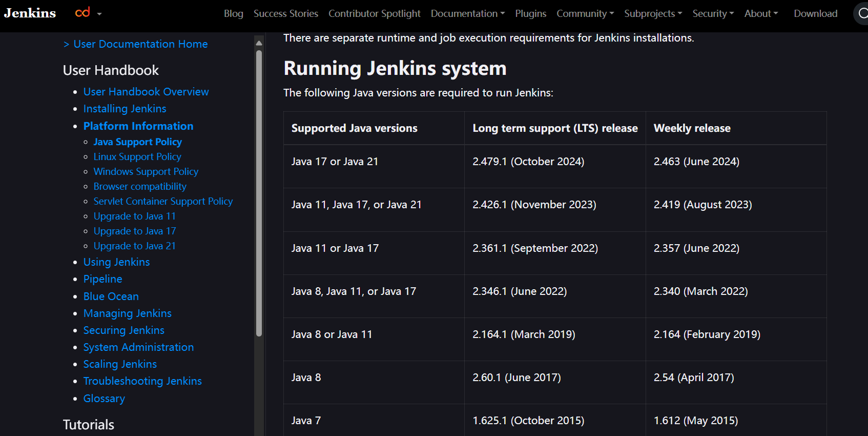Open the Blue Ocean chapter

tap(111, 296)
